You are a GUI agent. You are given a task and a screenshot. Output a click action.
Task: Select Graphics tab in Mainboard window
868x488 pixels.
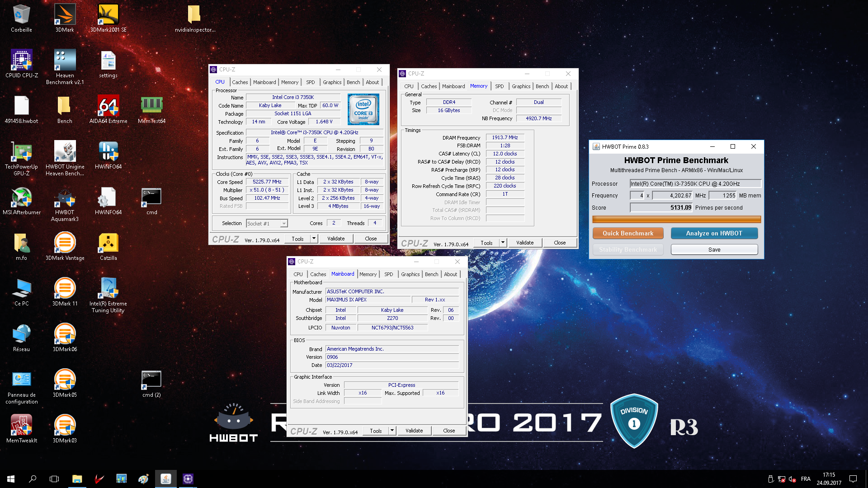pos(410,274)
